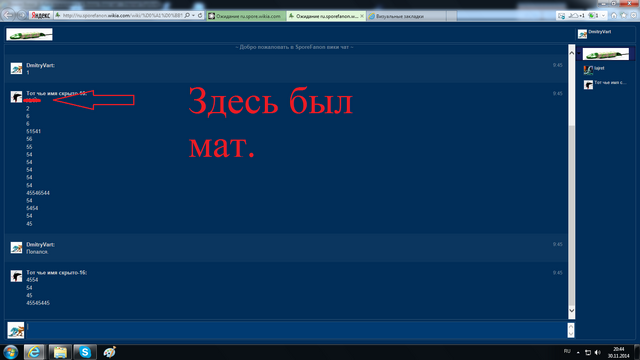Viewport: 640px width, 360px height.
Task: Open the Тот чье имя с... user entry
Action: tap(610, 82)
